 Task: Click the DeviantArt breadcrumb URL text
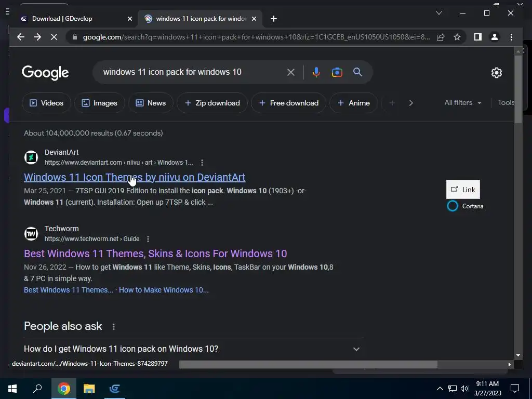click(x=119, y=163)
